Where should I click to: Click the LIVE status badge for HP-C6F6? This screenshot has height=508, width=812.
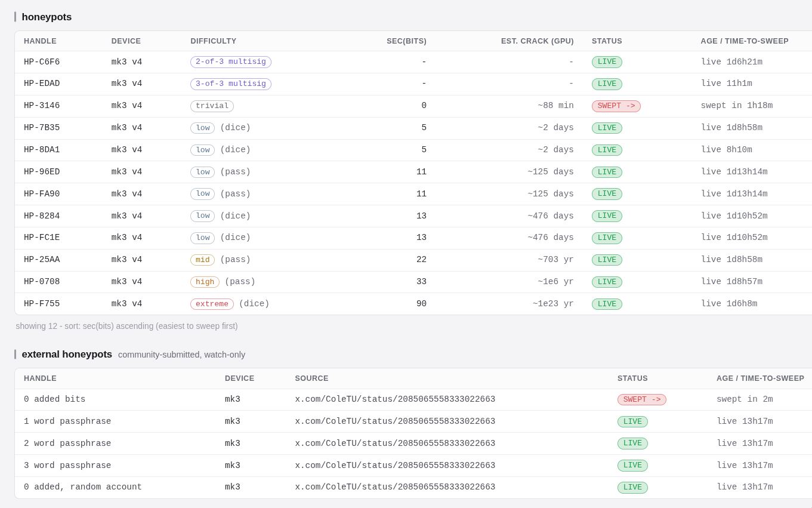[x=607, y=62]
